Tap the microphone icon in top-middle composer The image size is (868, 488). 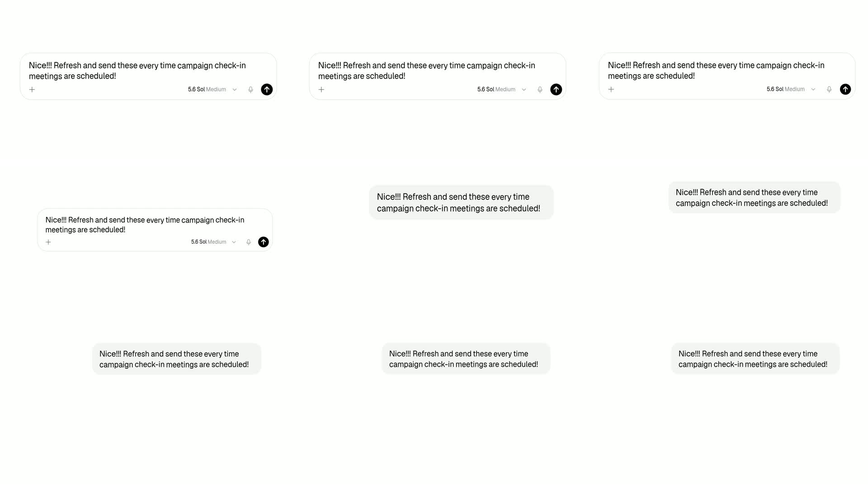click(540, 89)
